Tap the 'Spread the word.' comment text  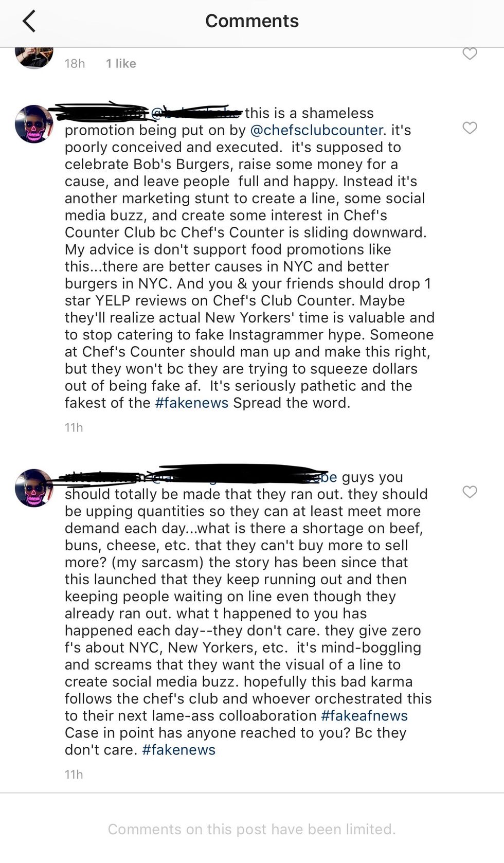[292, 403]
